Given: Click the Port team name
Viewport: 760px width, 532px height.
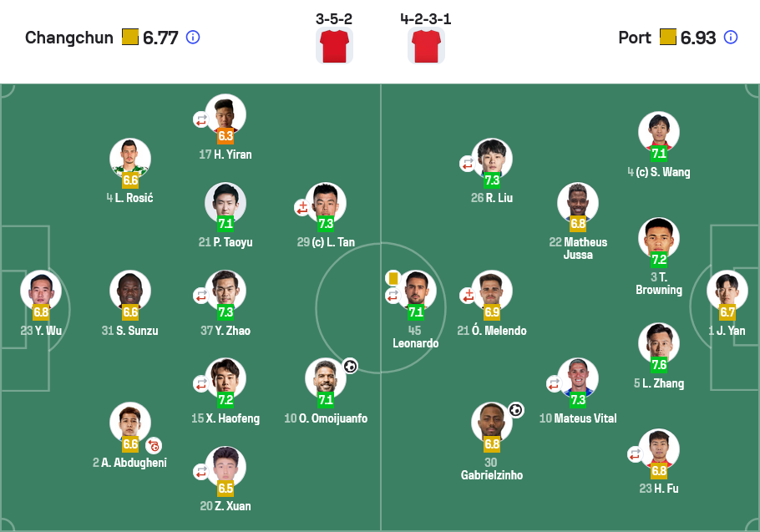Looking at the screenshot, I should [635, 38].
